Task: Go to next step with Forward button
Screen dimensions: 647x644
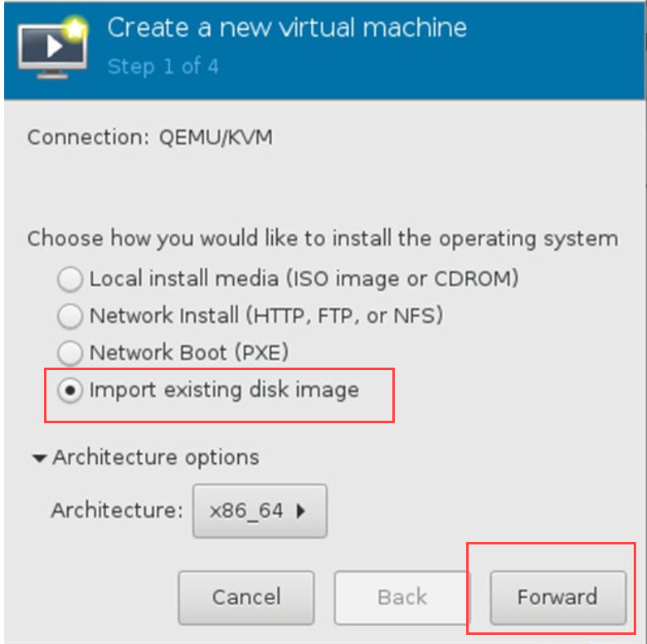Action: (558, 598)
